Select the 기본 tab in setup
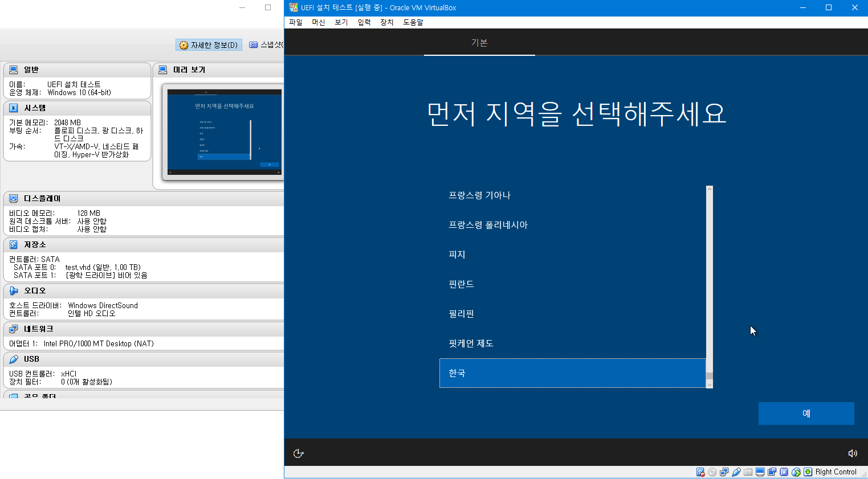Image resolution: width=868 pixels, height=479 pixels. 479,43
